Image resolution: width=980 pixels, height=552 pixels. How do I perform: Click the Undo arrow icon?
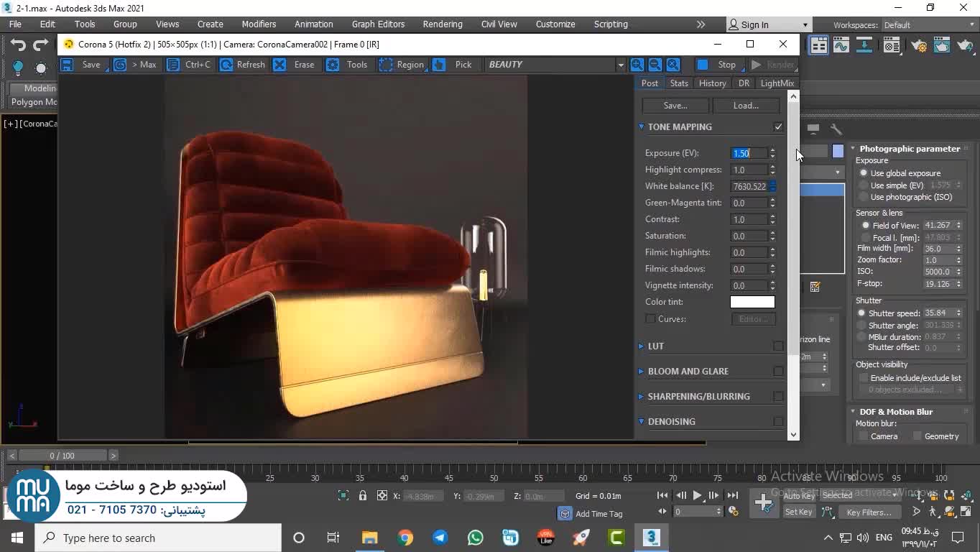[18, 45]
